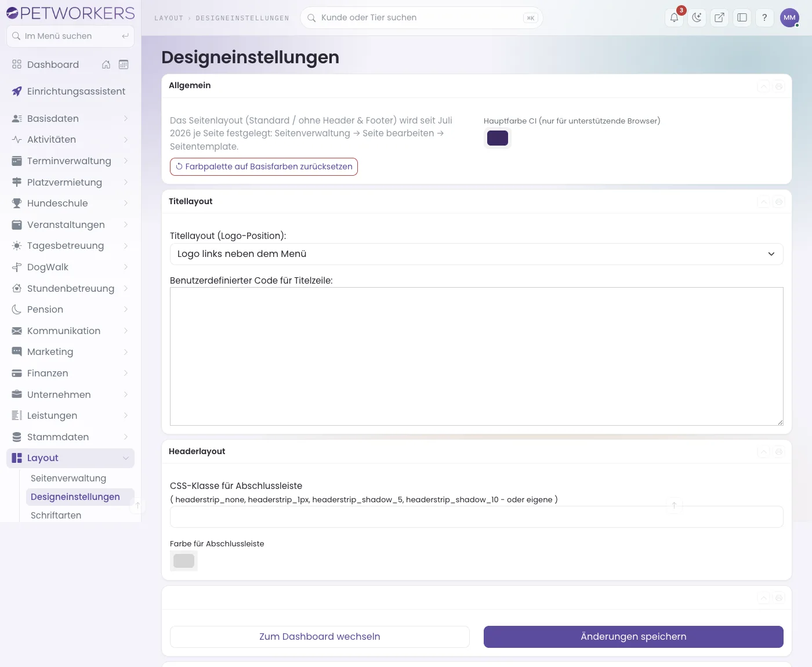Expand the Terminverwaltung menu chevron
This screenshot has height=667, width=812.
126,161
